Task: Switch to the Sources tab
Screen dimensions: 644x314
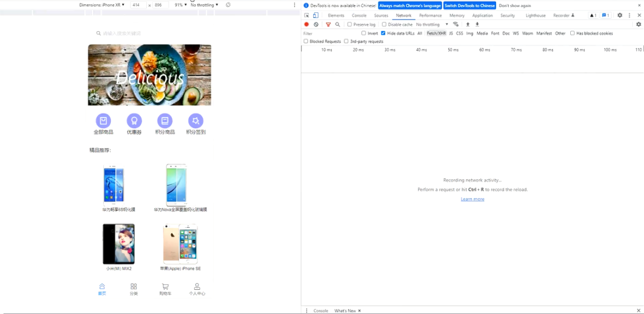Action: [x=381, y=15]
